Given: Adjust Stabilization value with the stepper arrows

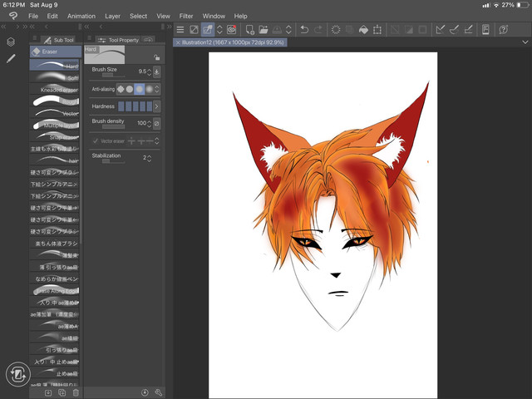Looking at the screenshot, I should [150, 157].
